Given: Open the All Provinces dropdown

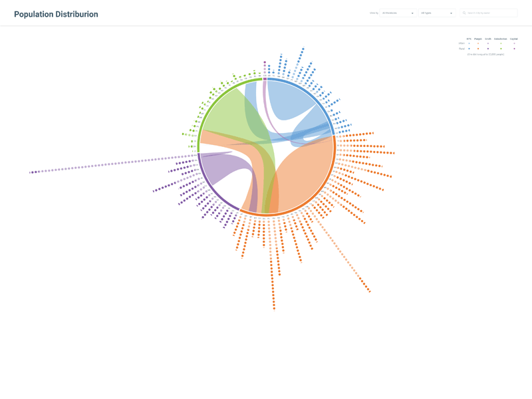Looking at the screenshot, I should (x=398, y=13).
